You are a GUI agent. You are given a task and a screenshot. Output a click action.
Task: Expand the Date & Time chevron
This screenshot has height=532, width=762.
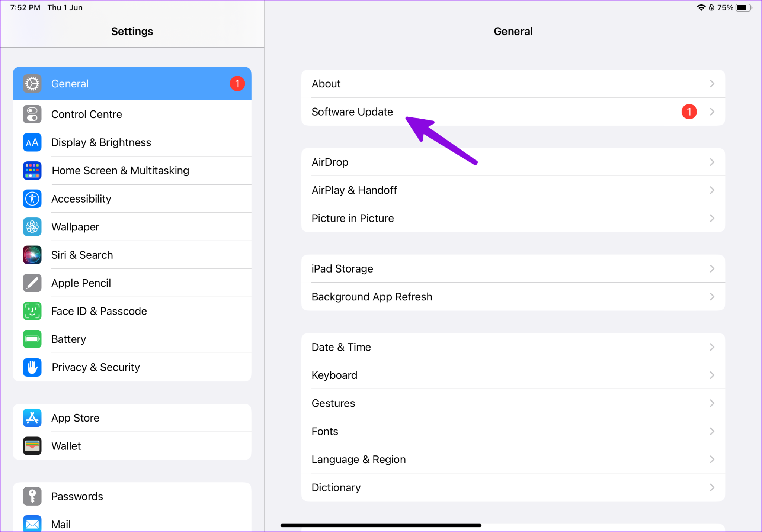pyautogui.click(x=712, y=347)
